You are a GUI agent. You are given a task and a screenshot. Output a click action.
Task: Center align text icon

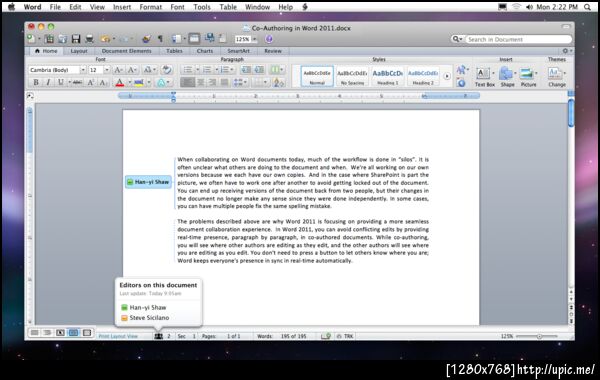[x=200, y=82]
